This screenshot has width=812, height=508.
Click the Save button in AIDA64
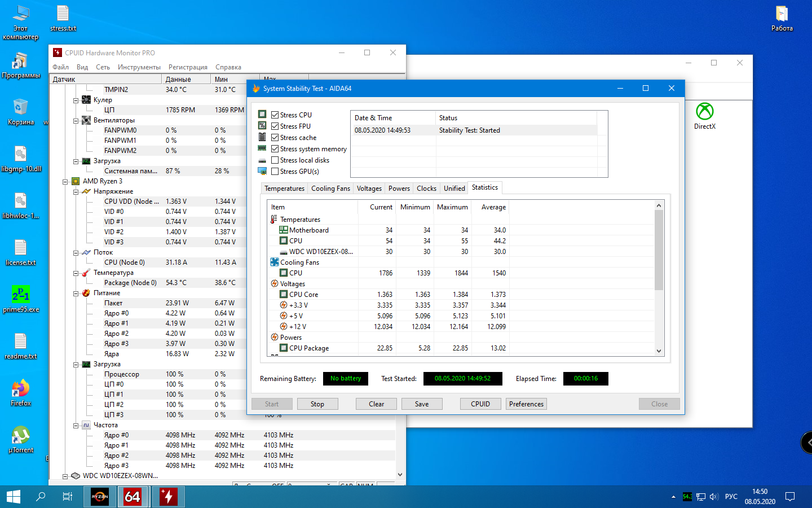coord(422,404)
